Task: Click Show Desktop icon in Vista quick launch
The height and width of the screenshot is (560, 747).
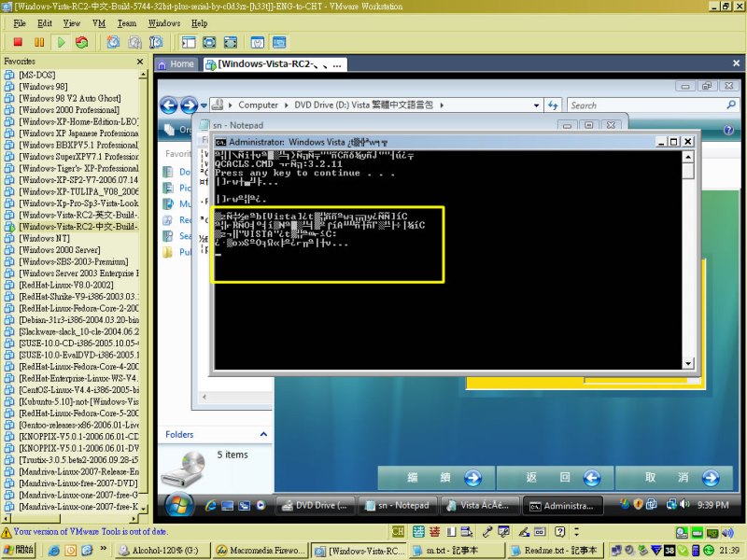Action: tap(227, 506)
